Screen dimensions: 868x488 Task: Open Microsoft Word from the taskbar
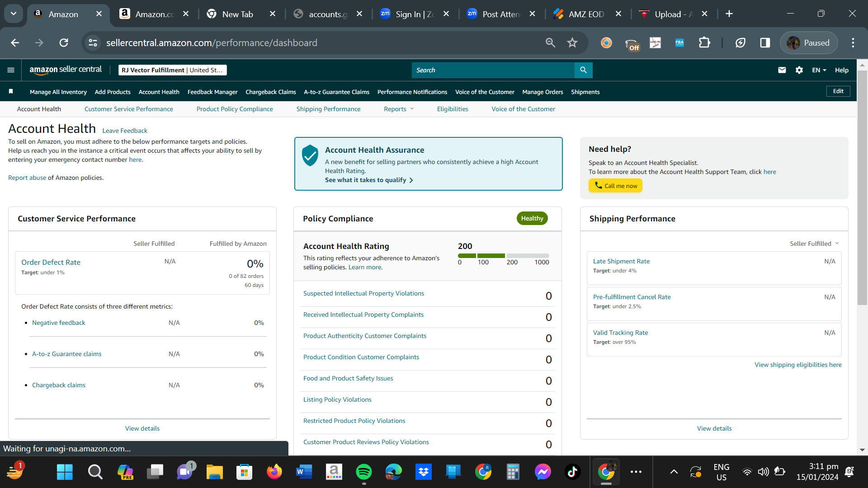pos(304,472)
